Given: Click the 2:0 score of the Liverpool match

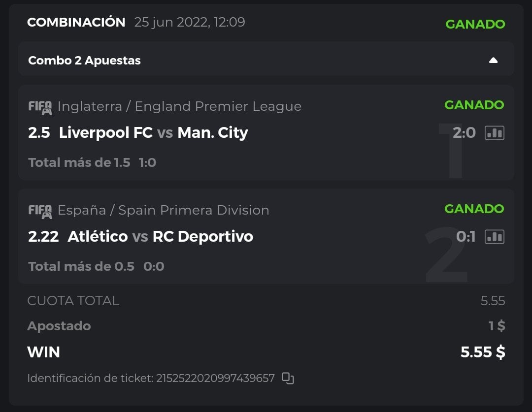Looking at the screenshot, I should [464, 132].
